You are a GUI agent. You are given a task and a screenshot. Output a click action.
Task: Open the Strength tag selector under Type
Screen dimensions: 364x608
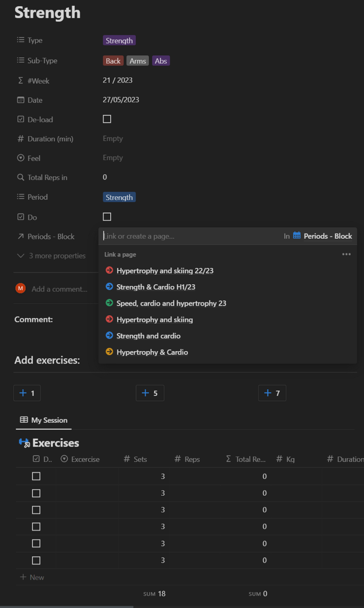click(119, 40)
